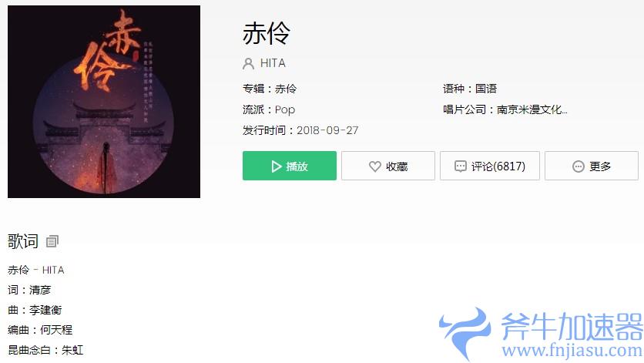Click the copy lyrics icon beside 歌词

pos(52,241)
